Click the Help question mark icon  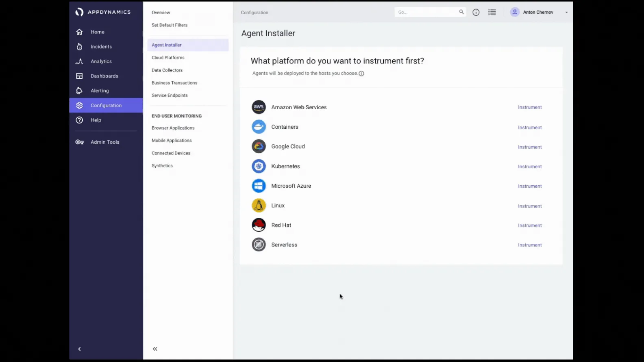coord(79,120)
